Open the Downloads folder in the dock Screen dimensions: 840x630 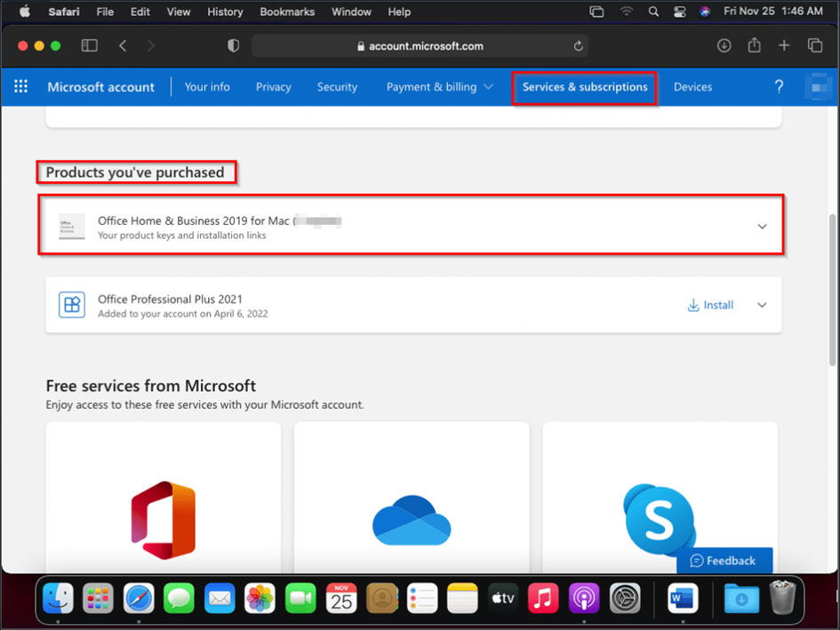click(x=741, y=598)
